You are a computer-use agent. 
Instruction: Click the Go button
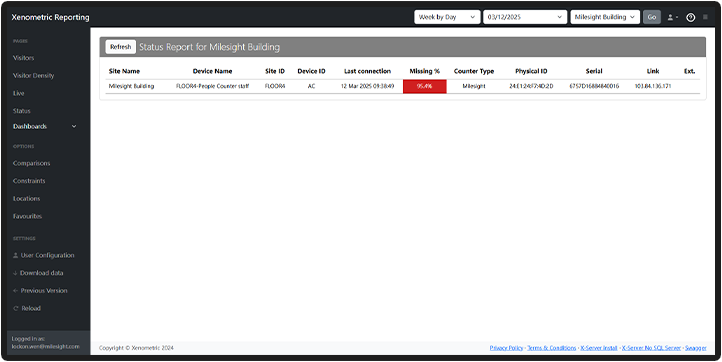[x=652, y=17]
